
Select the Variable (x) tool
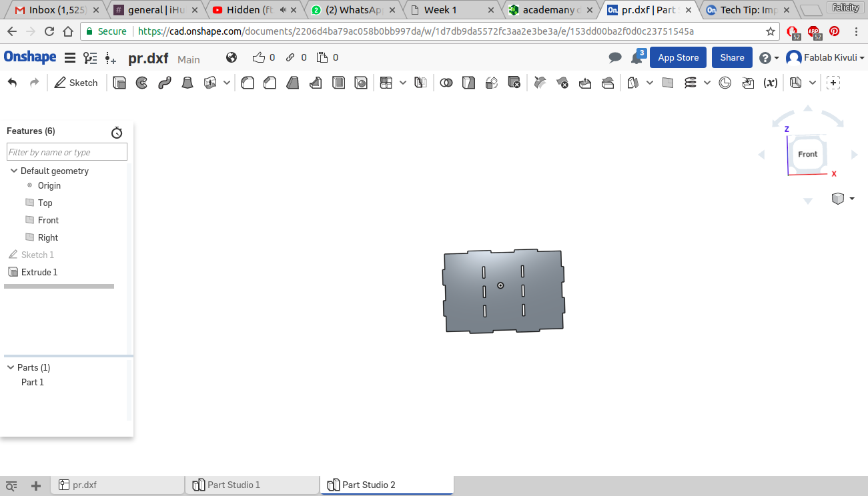coord(771,83)
